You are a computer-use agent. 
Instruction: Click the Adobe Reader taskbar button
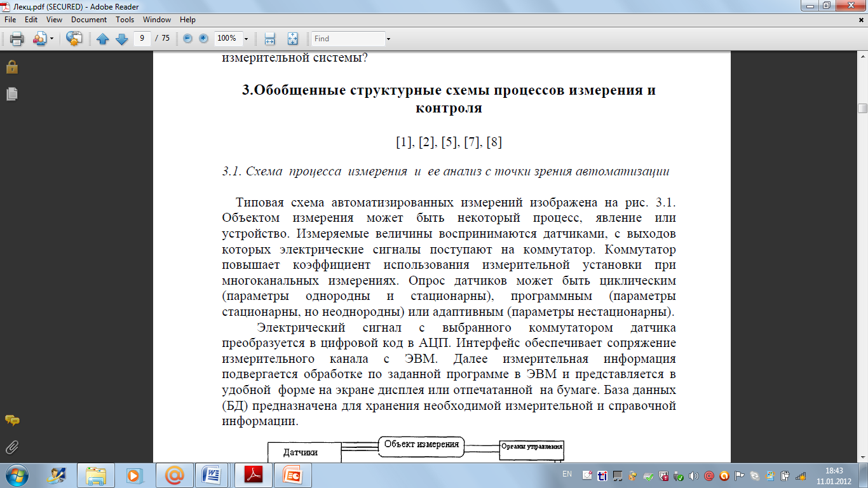[x=252, y=475]
